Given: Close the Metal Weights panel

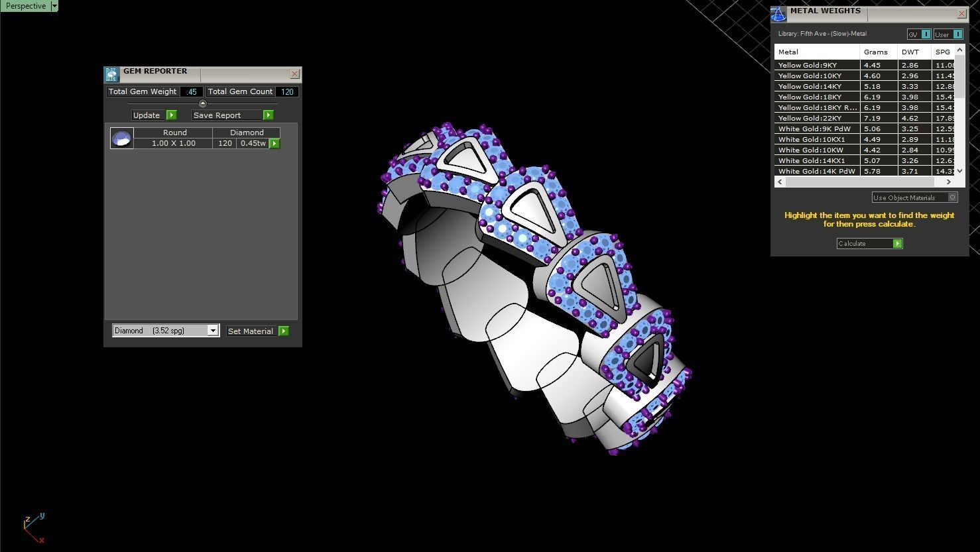Looking at the screenshot, I should (x=962, y=13).
